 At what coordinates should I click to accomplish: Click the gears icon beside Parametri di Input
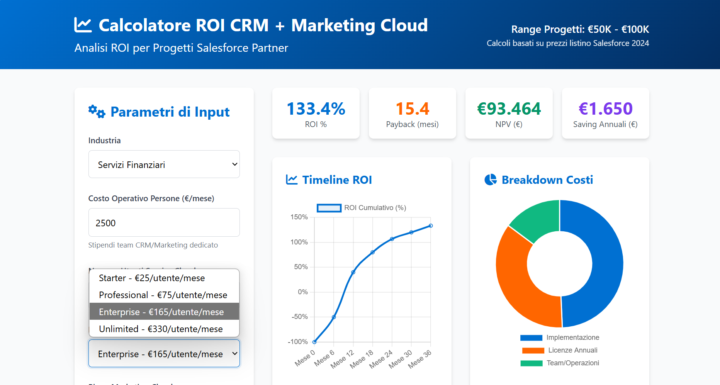(x=96, y=112)
